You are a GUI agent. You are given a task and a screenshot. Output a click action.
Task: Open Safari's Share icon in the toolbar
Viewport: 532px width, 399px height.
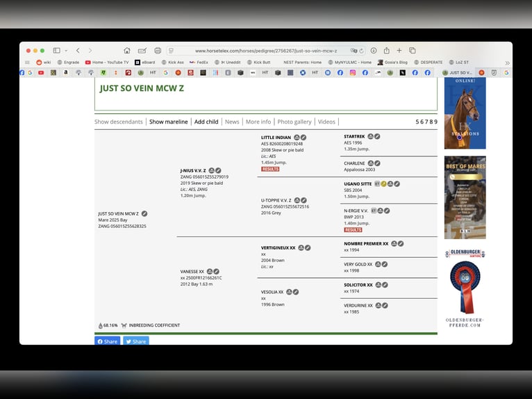[x=387, y=51]
